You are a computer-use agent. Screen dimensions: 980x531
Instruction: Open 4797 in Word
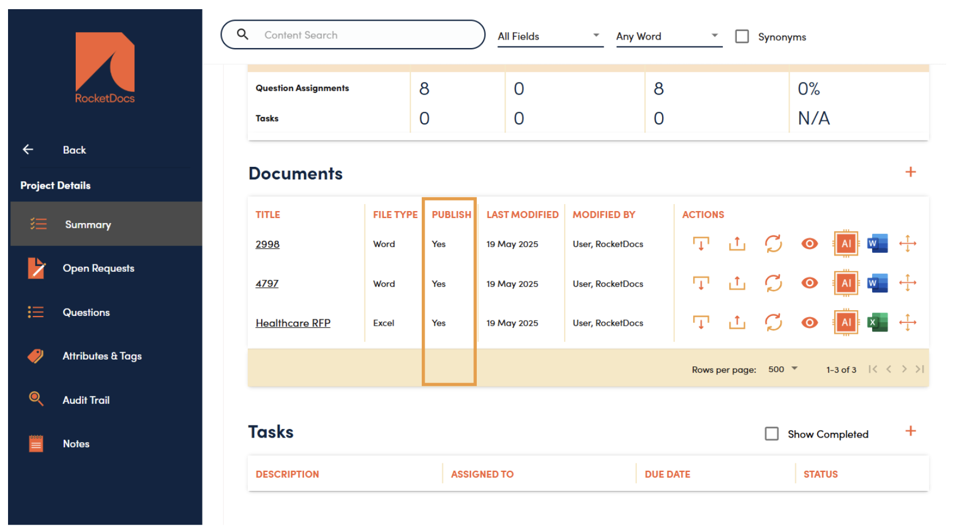[x=877, y=283]
